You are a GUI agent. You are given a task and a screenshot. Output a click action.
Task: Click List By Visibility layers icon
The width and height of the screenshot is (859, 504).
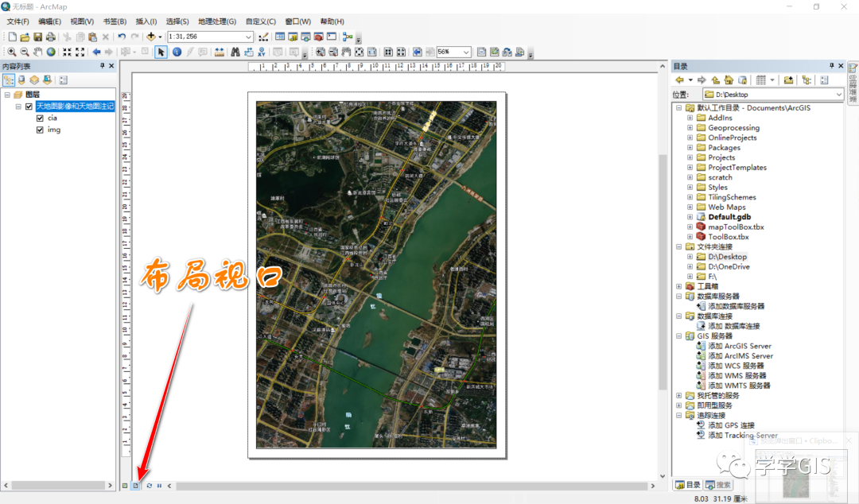(34, 80)
